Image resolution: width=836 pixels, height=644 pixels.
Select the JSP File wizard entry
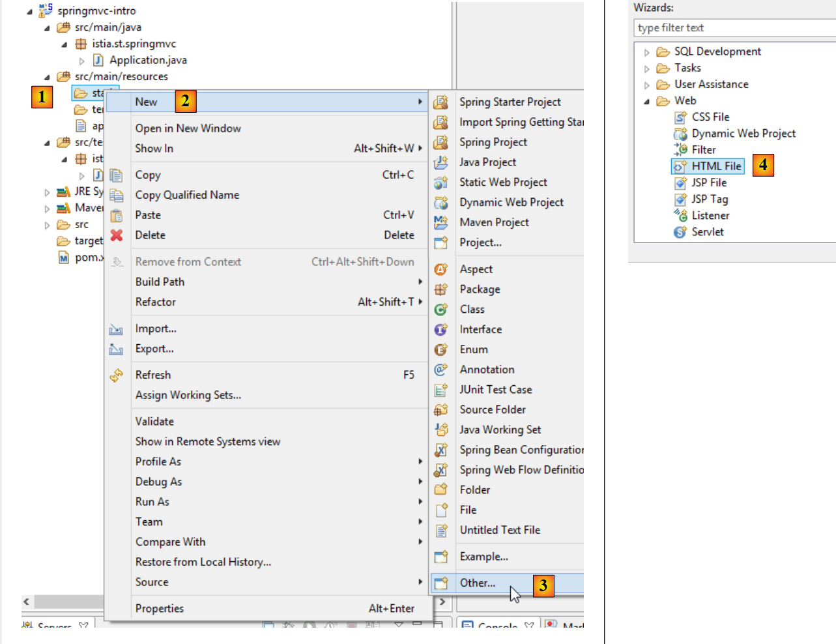click(708, 183)
